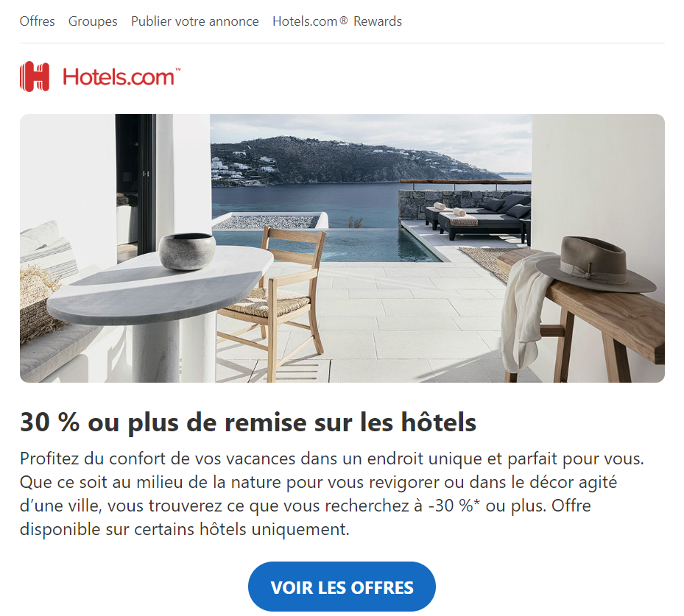Click the blue VOIR LES OFFRES button
Screen dimensions: 684x616
pos(342,587)
